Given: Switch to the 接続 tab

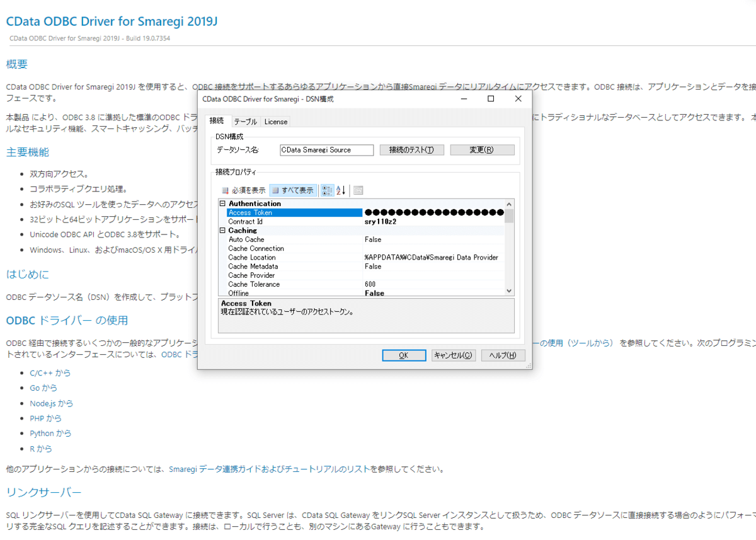Looking at the screenshot, I should [x=217, y=121].
